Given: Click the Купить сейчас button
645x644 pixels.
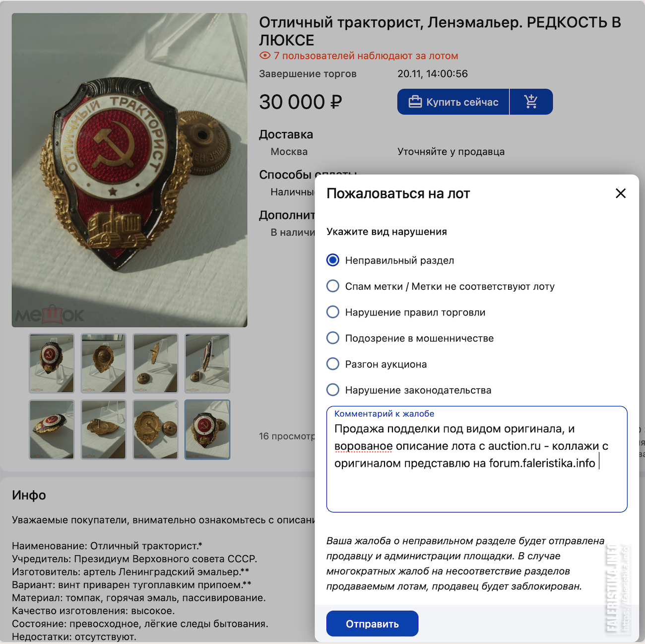Looking at the screenshot, I should pyautogui.click(x=453, y=102).
